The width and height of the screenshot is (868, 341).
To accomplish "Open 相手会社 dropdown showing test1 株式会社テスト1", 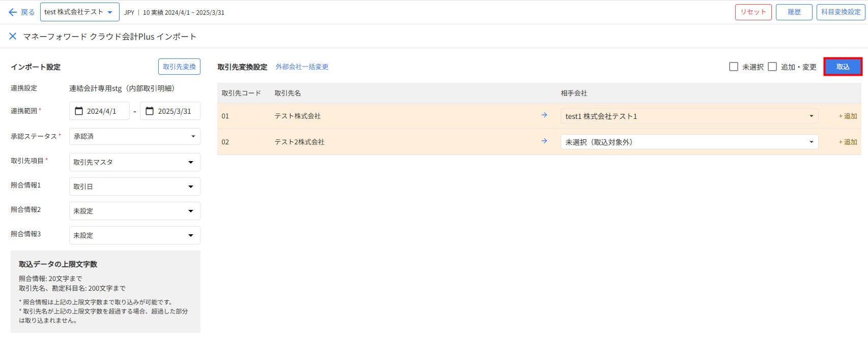I will click(689, 116).
